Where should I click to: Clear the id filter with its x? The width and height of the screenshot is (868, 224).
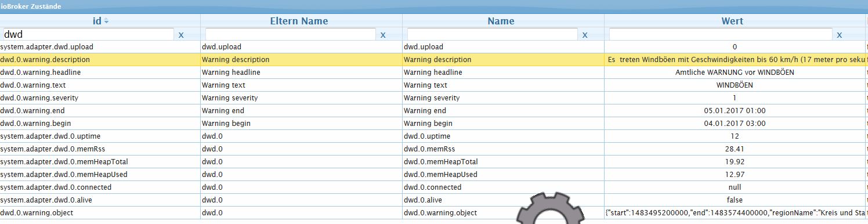tap(181, 35)
